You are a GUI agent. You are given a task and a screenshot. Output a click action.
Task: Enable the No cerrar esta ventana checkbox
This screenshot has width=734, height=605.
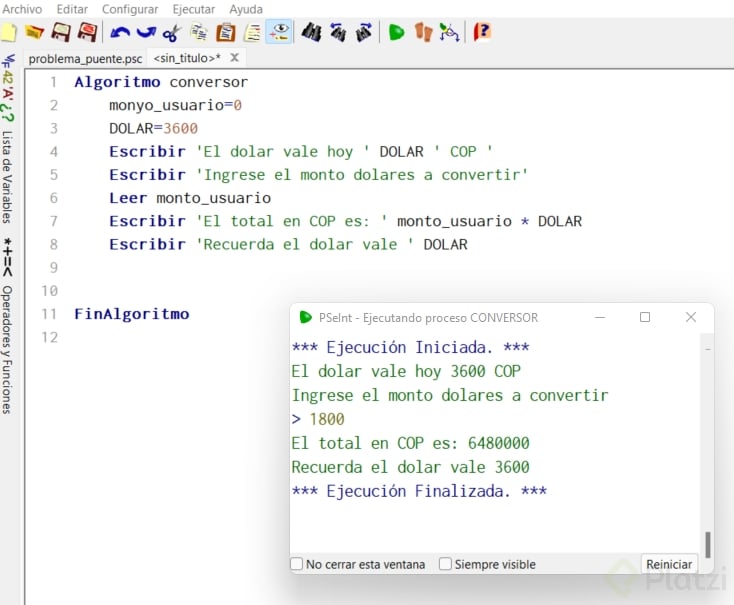click(x=297, y=564)
